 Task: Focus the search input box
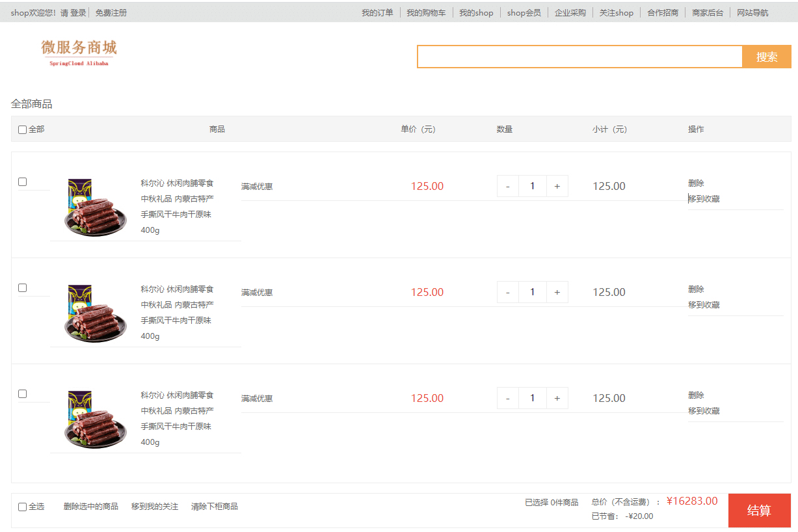coord(579,57)
